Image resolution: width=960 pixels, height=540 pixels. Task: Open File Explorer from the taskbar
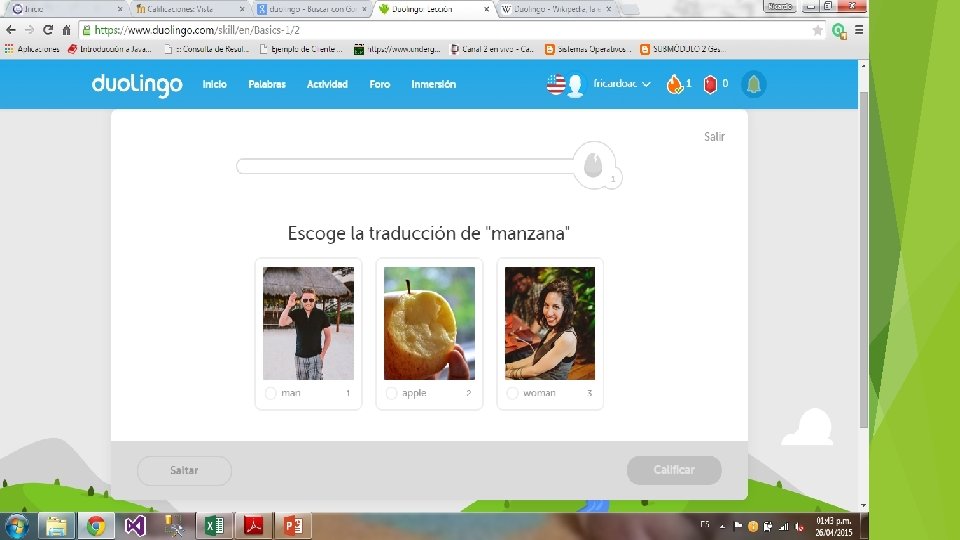pos(56,526)
